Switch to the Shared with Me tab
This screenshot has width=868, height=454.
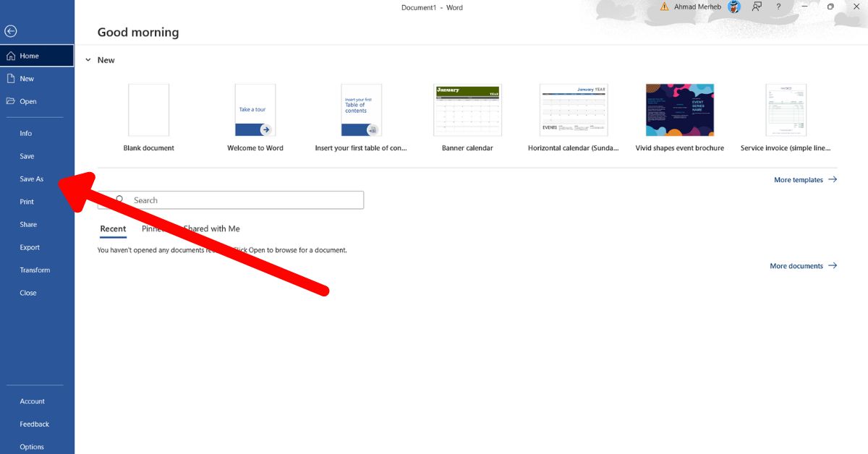pyautogui.click(x=212, y=229)
